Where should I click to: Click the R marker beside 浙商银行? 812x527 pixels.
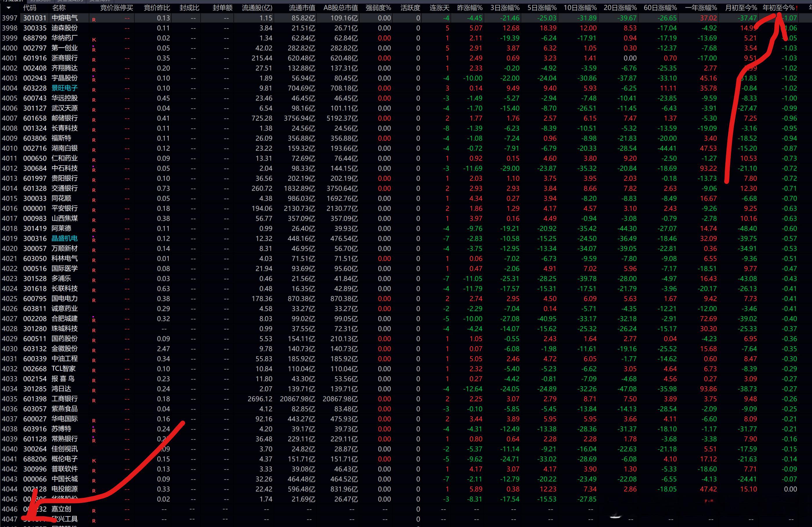[x=94, y=60]
